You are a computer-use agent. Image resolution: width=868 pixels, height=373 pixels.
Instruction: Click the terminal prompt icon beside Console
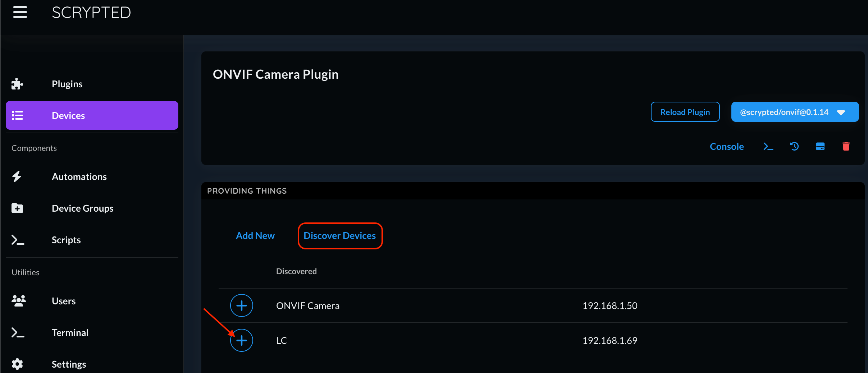point(768,147)
